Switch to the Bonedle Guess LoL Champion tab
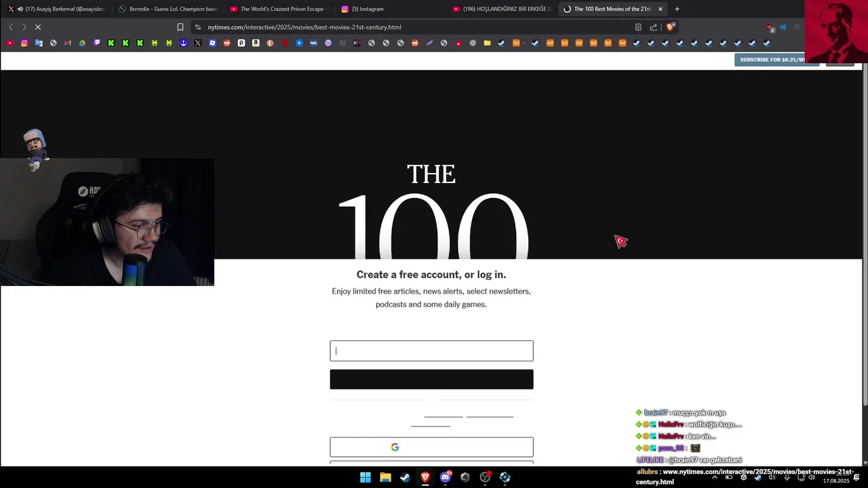868x488 pixels. pos(167,9)
